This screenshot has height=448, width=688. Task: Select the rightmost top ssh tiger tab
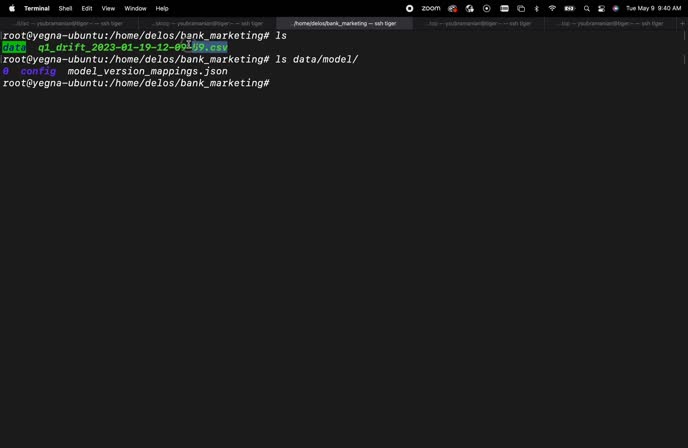click(610, 23)
